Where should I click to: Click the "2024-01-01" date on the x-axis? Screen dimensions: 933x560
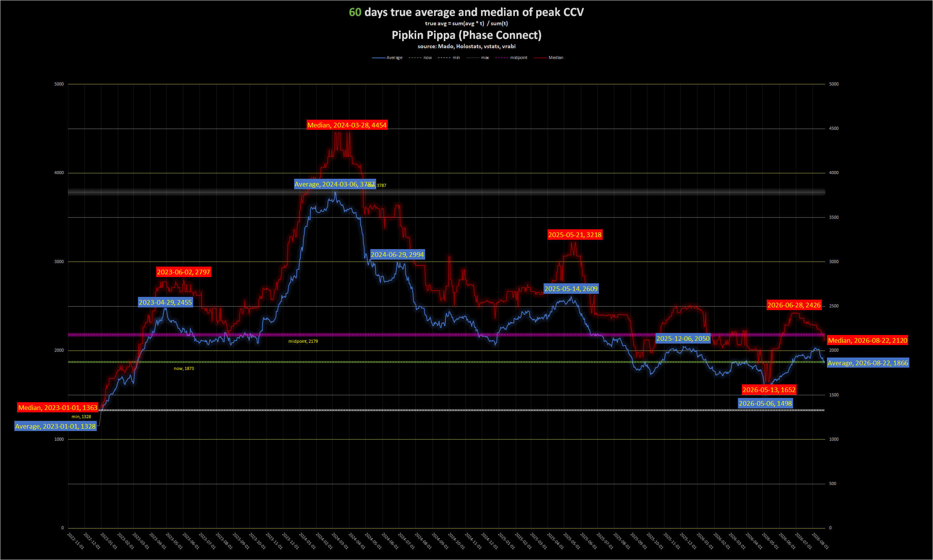(x=307, y=541)
